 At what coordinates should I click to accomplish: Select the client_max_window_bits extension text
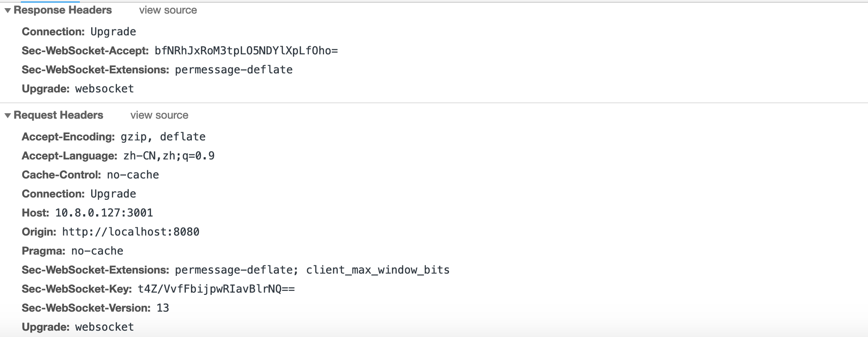pyautogui.click(x=378, y=270)
